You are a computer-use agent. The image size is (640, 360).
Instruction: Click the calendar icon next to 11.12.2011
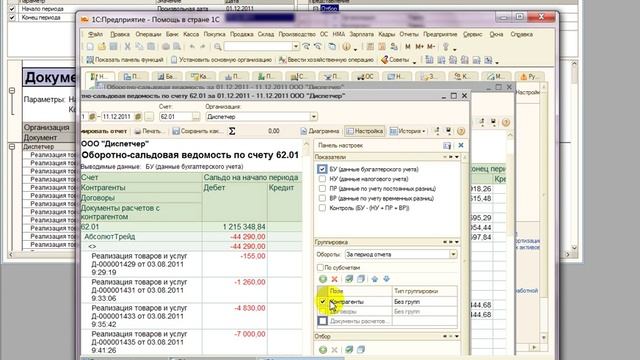[x=138, y=117]
